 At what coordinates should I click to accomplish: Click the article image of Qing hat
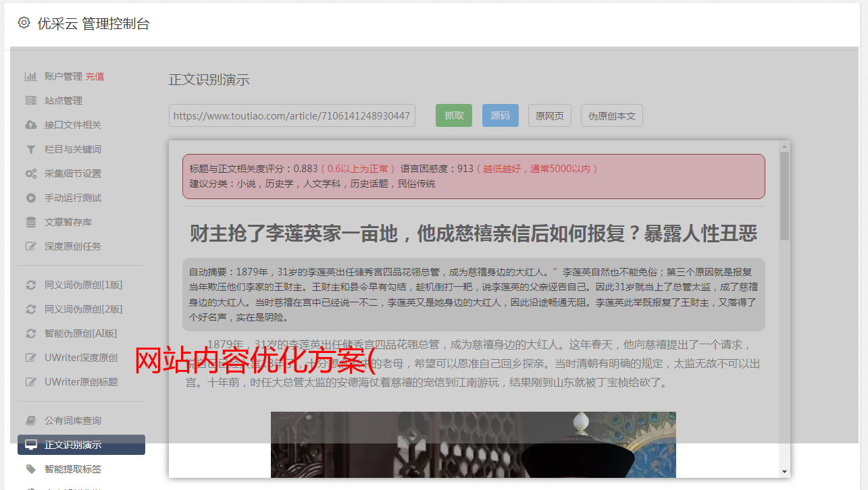pyautogui.click(x=474, y=445)
